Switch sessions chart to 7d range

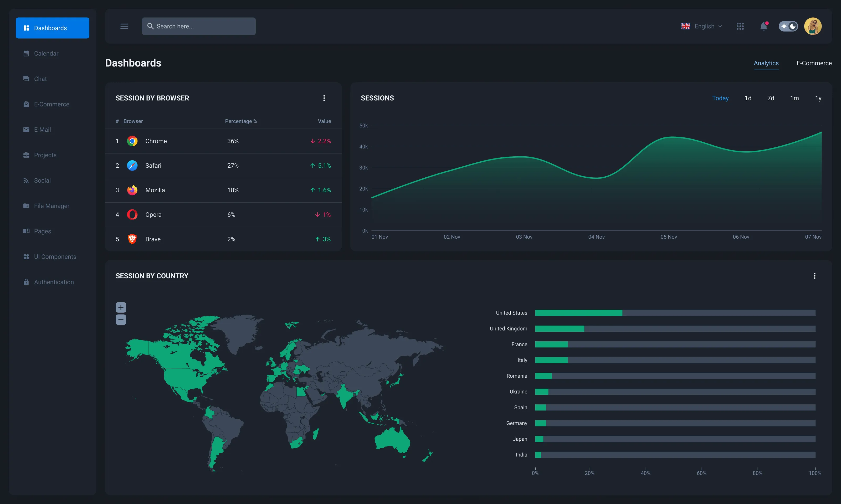(771, 98)
